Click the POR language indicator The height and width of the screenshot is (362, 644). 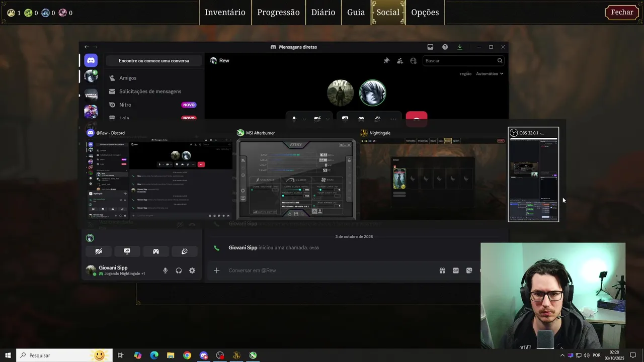click(597, 355)
